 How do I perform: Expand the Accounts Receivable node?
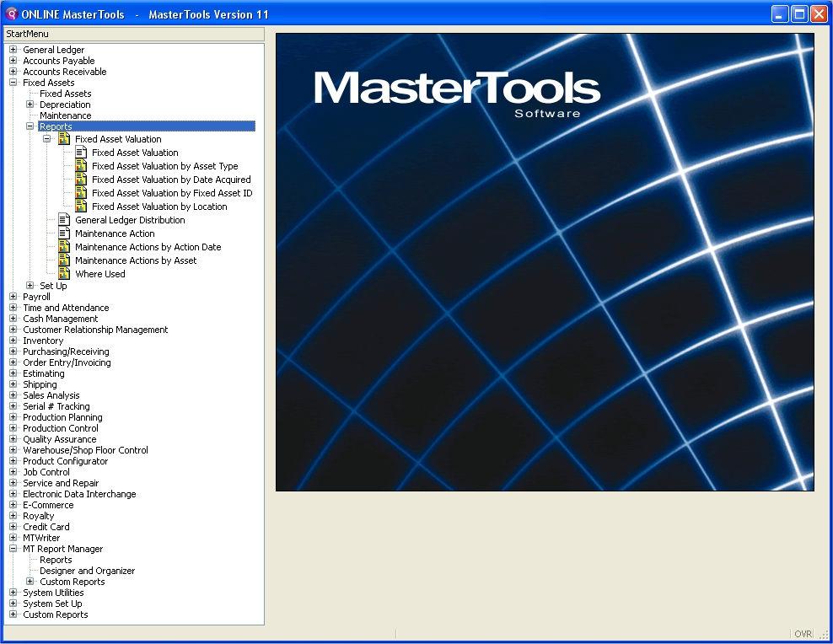[x=13, y=72]
